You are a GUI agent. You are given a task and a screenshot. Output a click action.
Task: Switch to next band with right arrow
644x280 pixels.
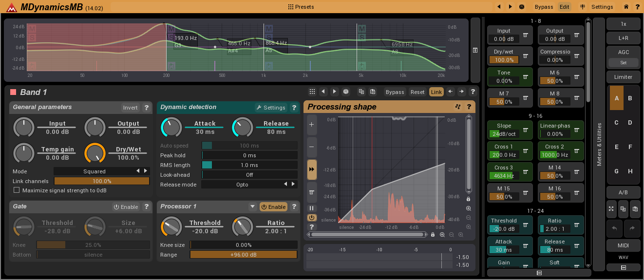pyautogui.click(x=461, y=92)
